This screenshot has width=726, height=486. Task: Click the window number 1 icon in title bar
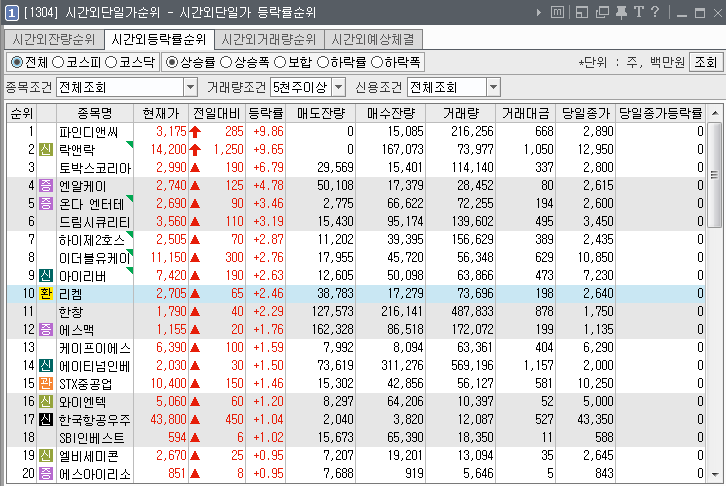[x=12, y=12]
